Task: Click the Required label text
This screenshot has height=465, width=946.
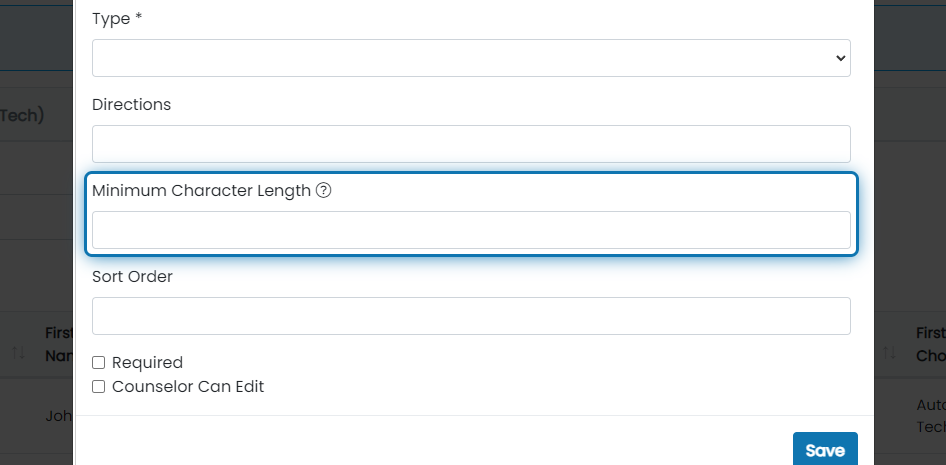Action: click(147, 362)
